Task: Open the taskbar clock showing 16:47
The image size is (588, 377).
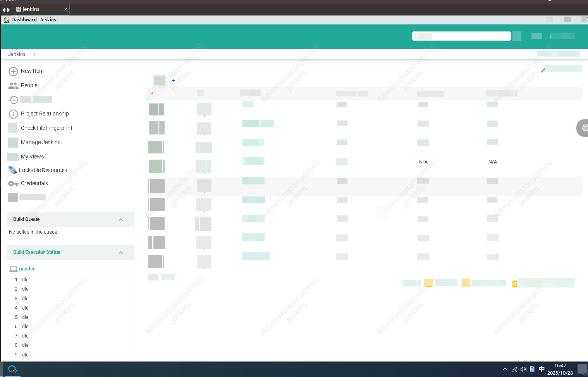Action: tap(560, 369)
